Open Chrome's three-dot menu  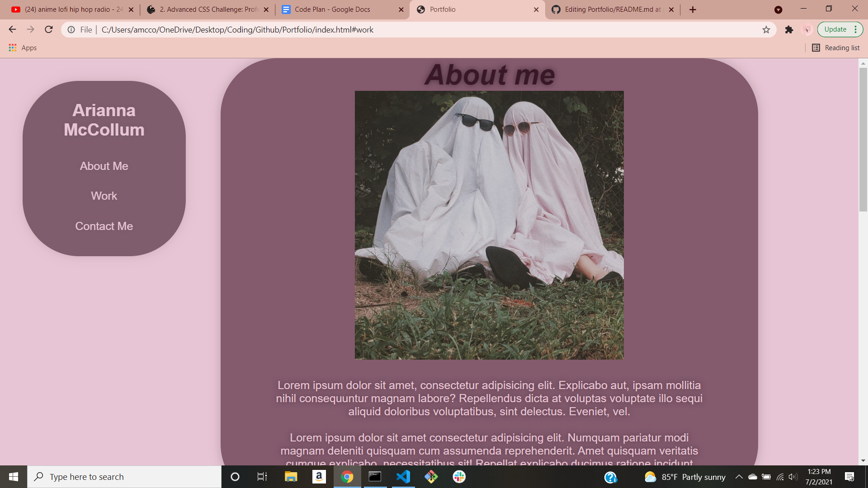[x=856, y=29]
